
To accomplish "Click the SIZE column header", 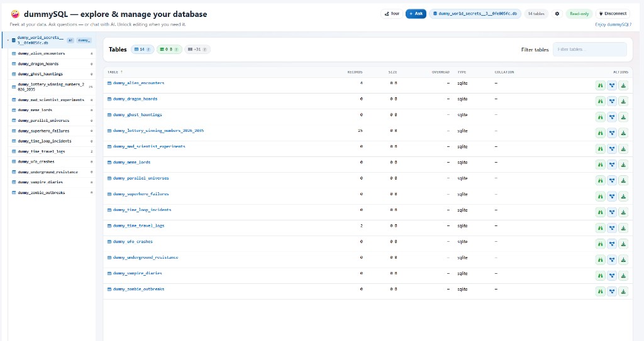I will [x=392, y=72].
